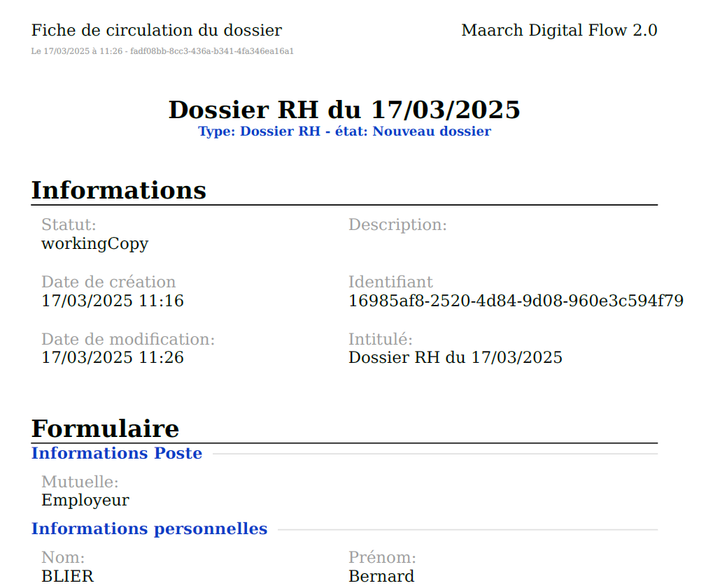Screen dimensions: 706x588
Task: Select the creation date '17/03/2025 11:16'
Action: click(x=112, y=301)
